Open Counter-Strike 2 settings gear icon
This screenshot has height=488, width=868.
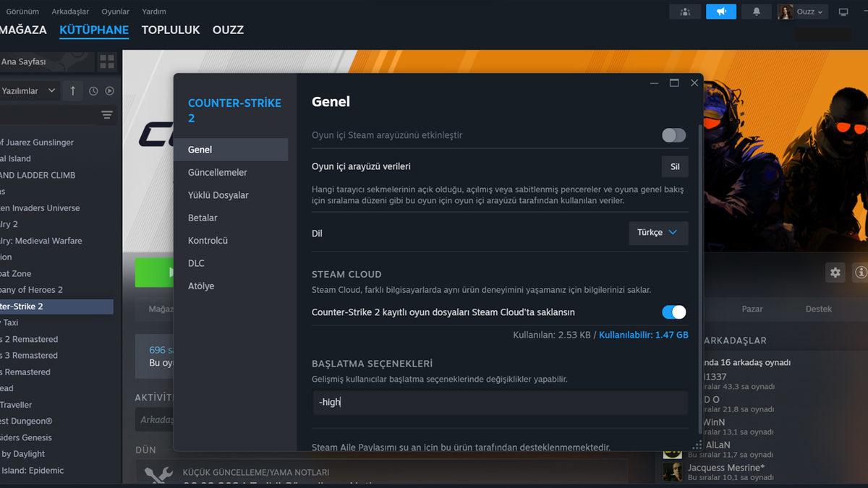[x=835, y=273]
